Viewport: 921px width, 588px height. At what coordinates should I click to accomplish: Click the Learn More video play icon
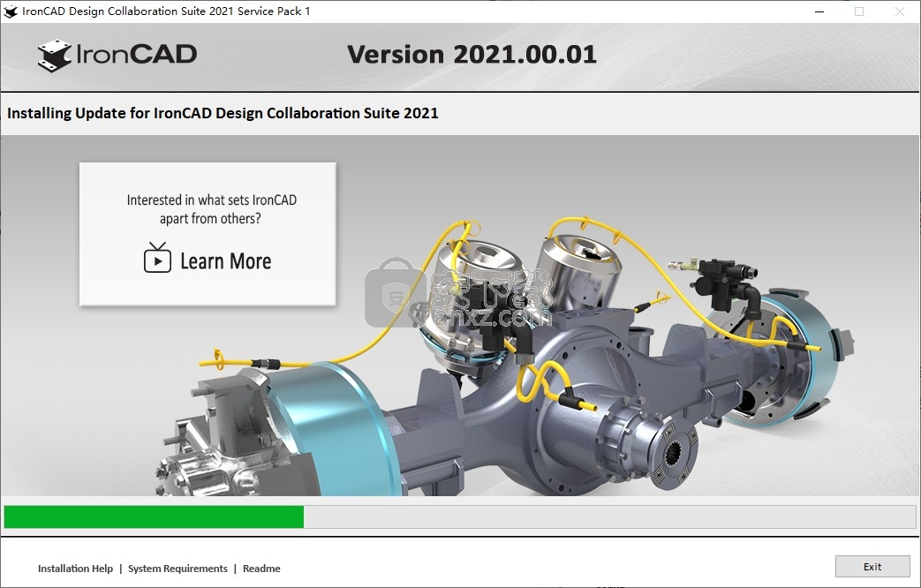click(157, 258)
